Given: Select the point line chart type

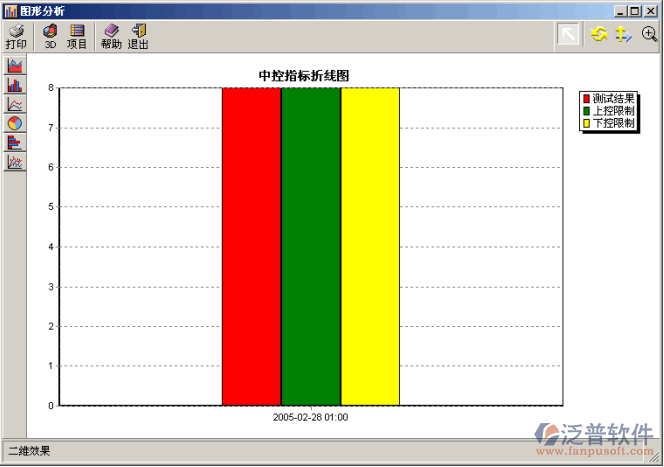Looking at the screenshot, I should coord(15,161).
